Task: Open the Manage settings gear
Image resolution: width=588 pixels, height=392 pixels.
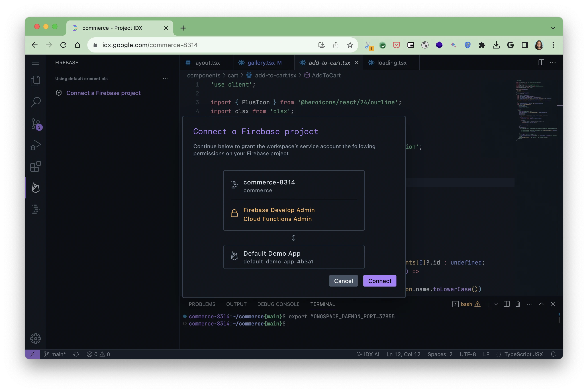Action: [x=35, y=339]
